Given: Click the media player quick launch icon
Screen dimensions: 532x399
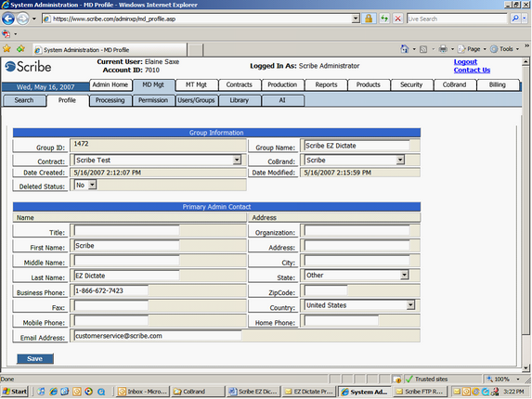Looking at the screenshot, I should click(89, 392).
